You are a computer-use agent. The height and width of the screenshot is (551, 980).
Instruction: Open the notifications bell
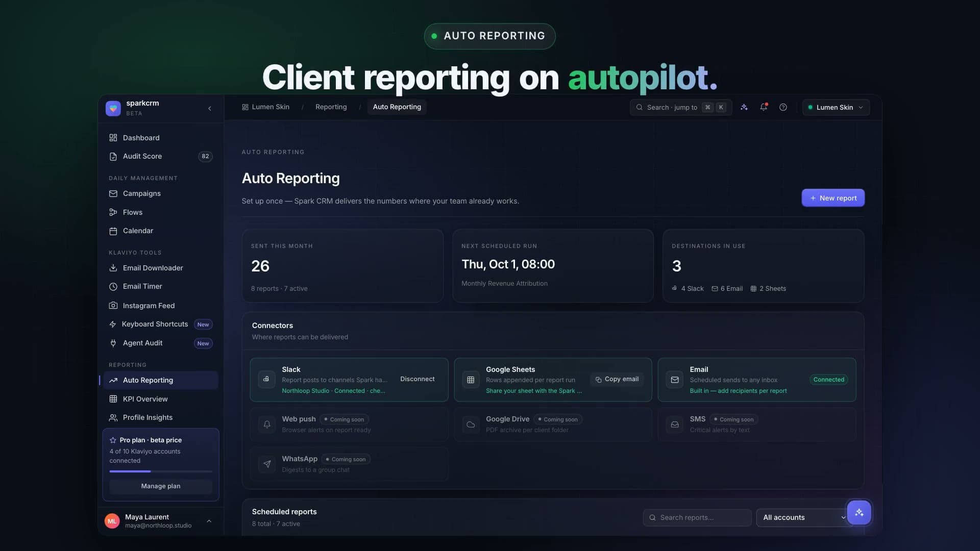[x=764, y=107]
